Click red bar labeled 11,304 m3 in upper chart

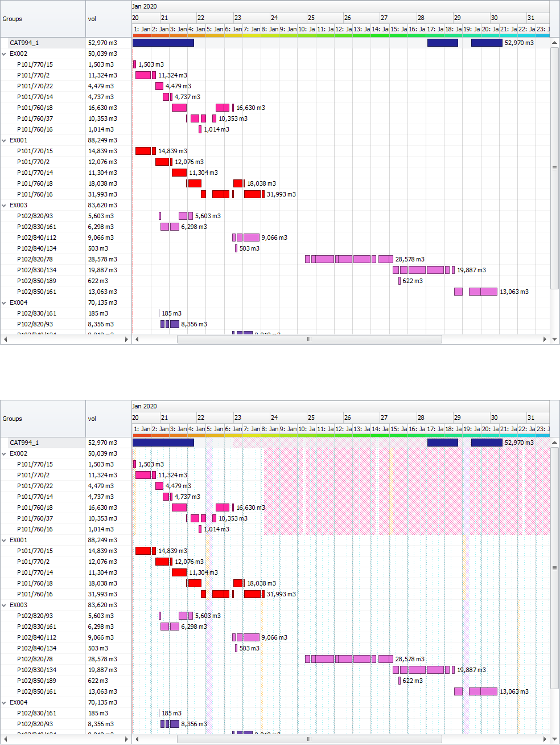[x=179, y=173]
